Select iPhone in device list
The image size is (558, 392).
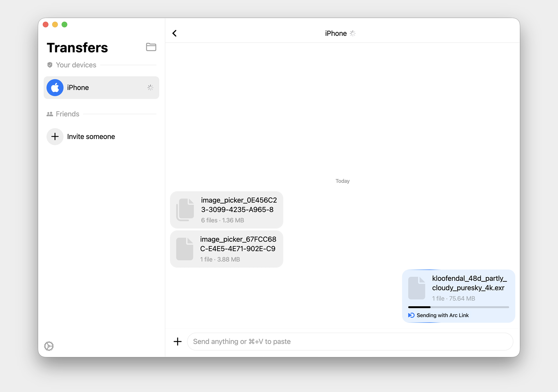[x=101, y=87]
